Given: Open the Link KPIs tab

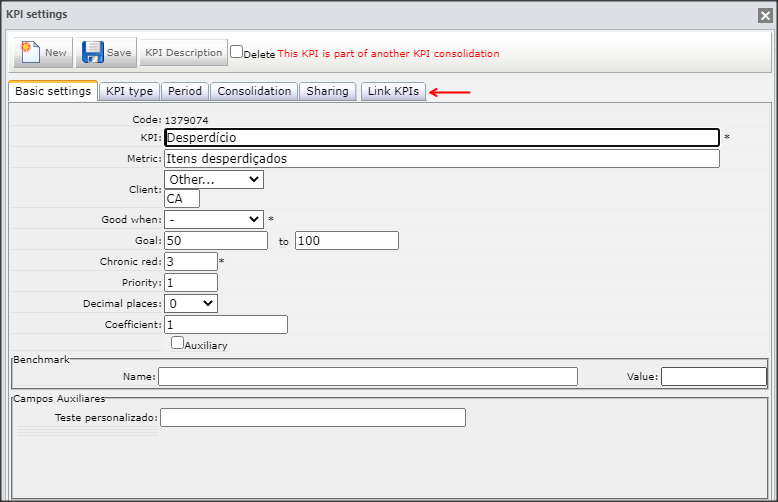Looking at the screenshot, I should 393,91.
